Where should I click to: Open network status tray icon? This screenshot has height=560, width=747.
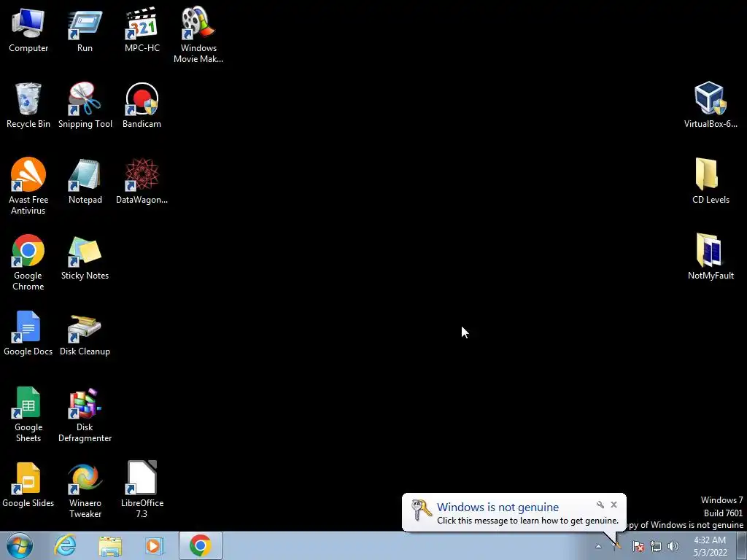point(656,546)
